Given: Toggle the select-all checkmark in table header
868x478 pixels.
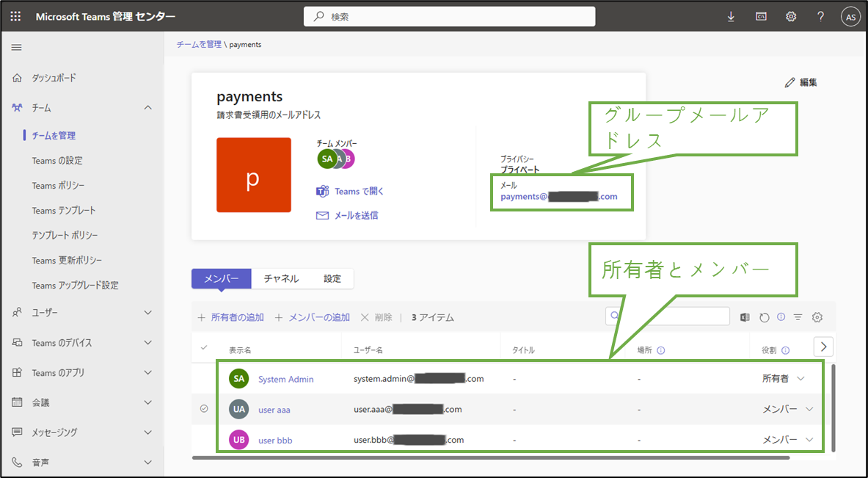Looking at the screenshot, I should pos(204,348).
